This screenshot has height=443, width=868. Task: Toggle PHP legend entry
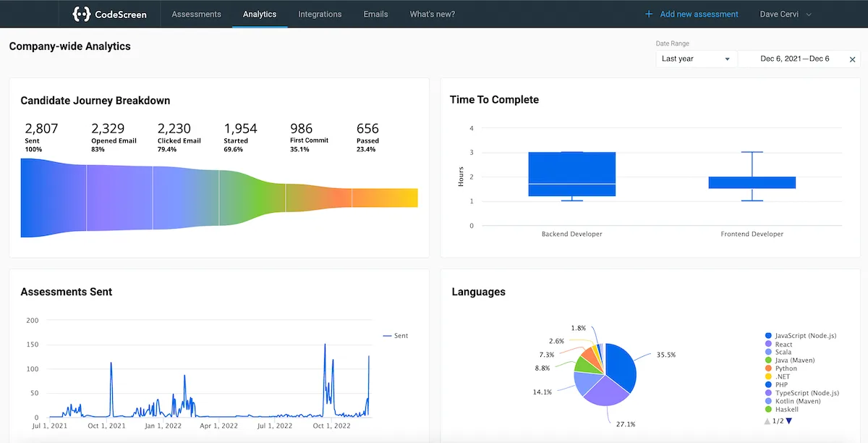(776, 385)
